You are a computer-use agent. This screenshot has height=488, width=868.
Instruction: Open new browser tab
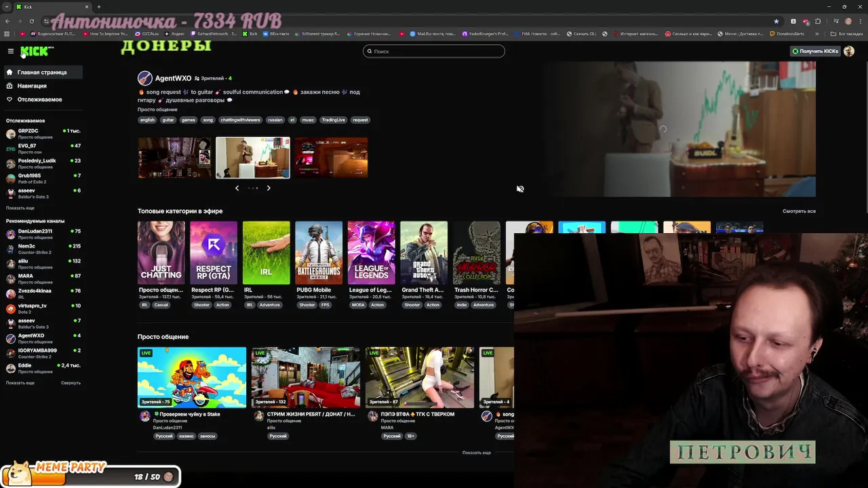[99, 7]
